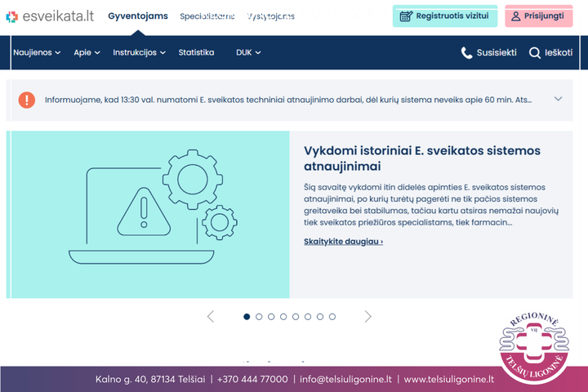Select the sixth carousel dot
The width and height of the screenshot is (588, 392).
point(308,317)
